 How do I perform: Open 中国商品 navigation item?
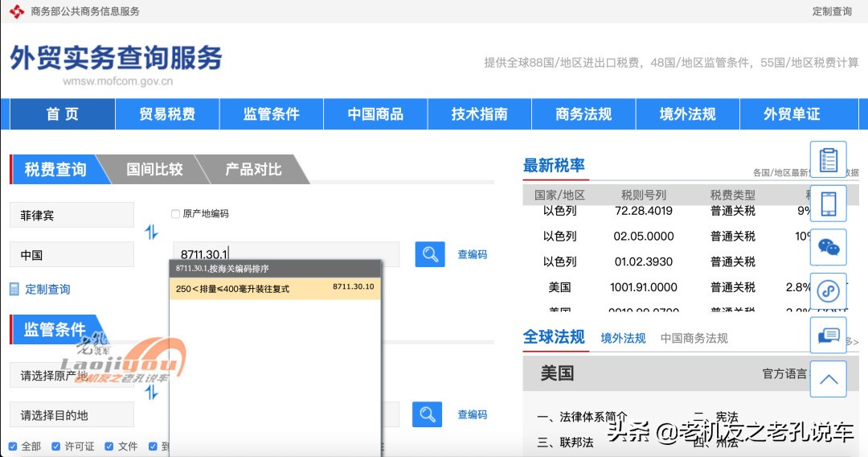click(375, 114)
